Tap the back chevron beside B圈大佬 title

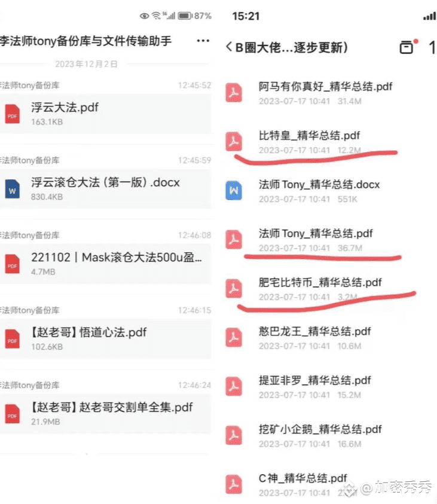coord(229,47)
